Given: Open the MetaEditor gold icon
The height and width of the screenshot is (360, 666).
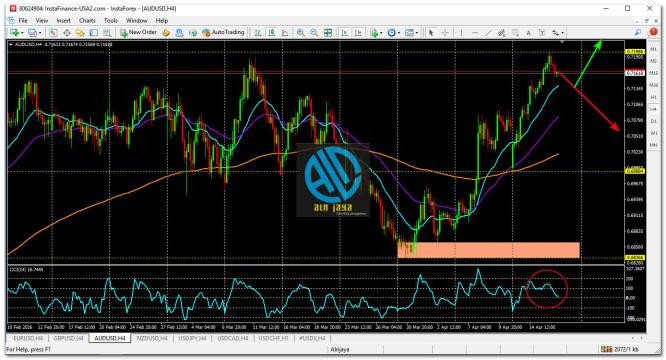Looking at the screenshot, I should pyautogui.click(x=166, y=33).
